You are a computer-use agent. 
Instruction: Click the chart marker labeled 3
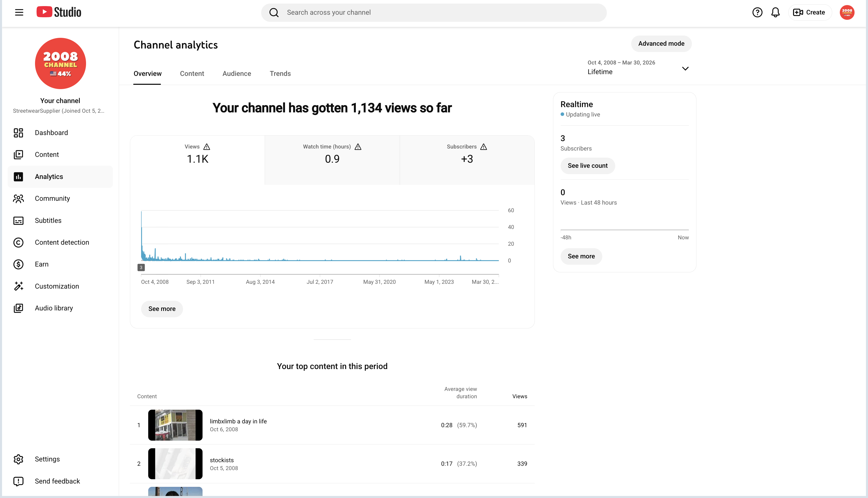(x=141, y=268)
